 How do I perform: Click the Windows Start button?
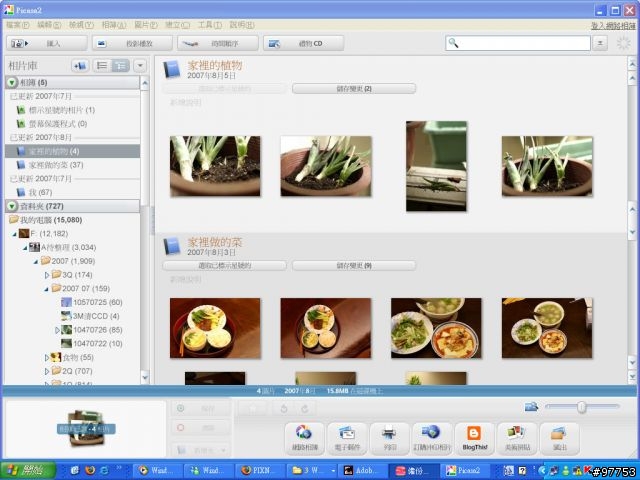(27, 470)
